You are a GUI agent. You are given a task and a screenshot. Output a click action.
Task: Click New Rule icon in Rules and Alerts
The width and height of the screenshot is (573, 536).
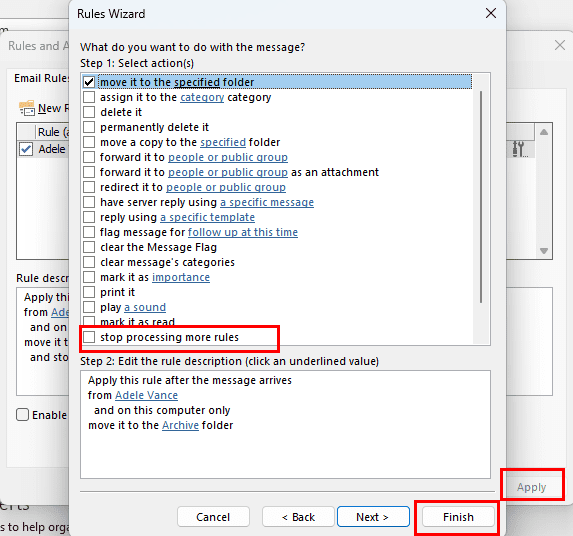click(27, 108)
